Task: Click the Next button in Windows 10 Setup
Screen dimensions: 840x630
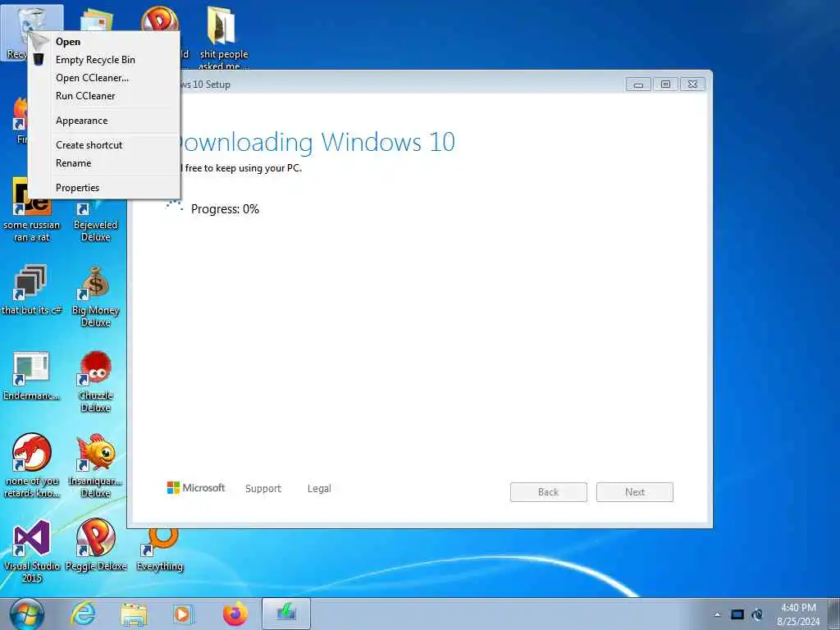Action: (634, 492)
